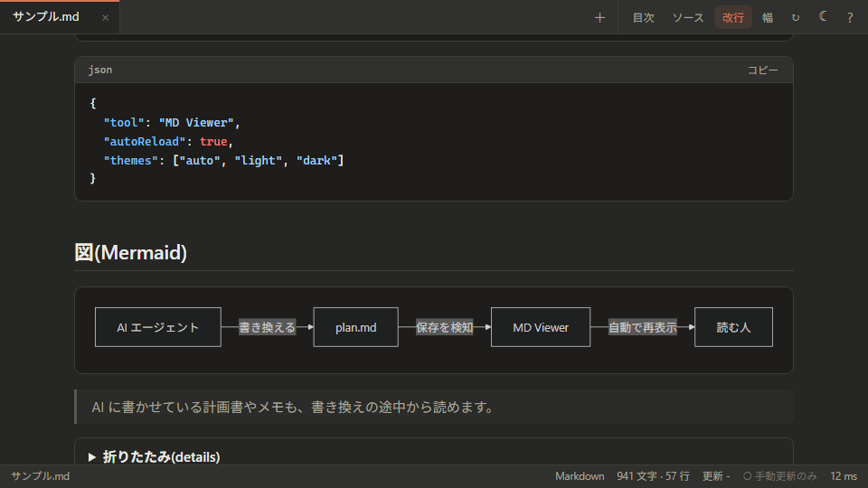This screenshot has width=868, height=488.
Task: Click the "MD Viewer" string in code
Action: point(196,122)
